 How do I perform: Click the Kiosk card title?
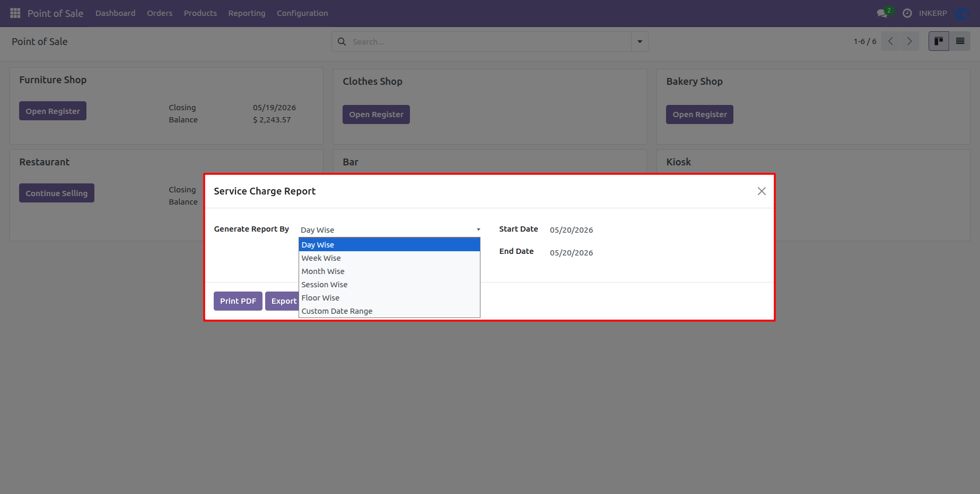[678, 162]
